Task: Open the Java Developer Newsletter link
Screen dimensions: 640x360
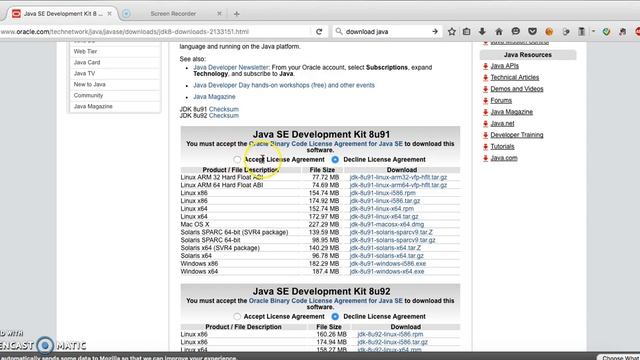Action: (x=231, y=67)
